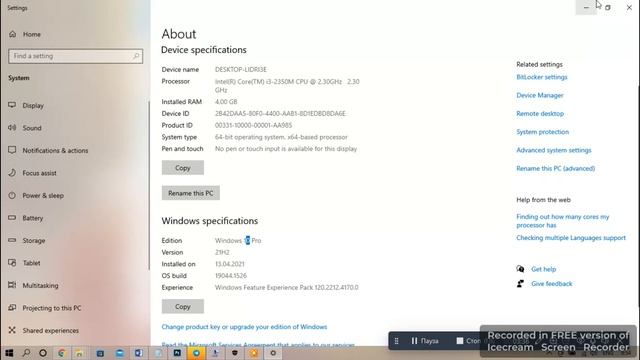
Task: Select Projecting to this PC icon
Action: [12, 307]
